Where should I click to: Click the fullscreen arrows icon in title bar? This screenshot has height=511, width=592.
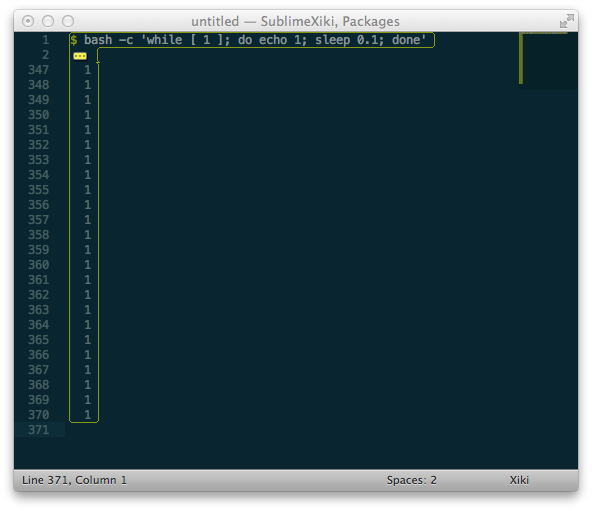point(567,21)
